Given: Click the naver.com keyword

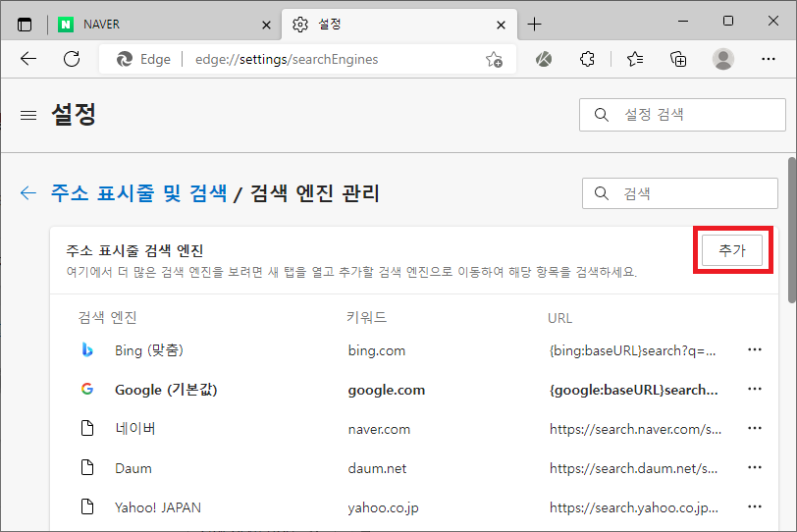Looking at the screenshot, I should [379, 429].
